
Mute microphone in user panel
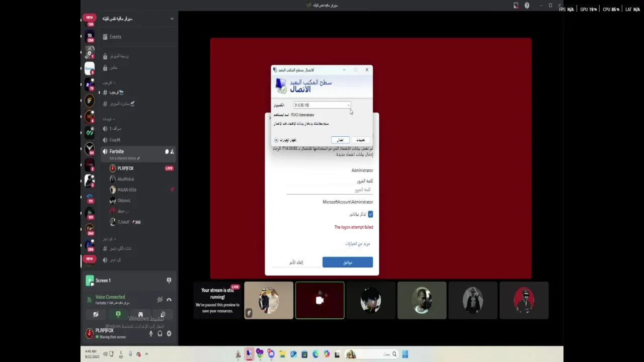(x=150, y=333)
